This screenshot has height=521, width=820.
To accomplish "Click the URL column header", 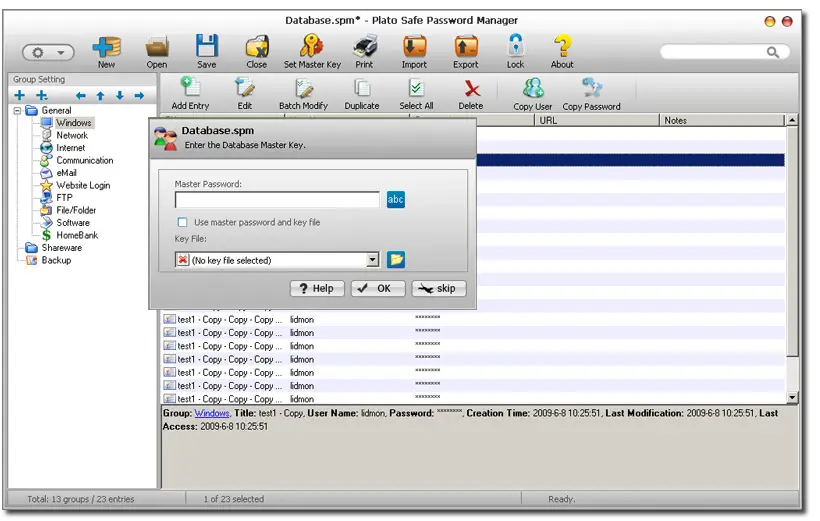I will [596, 120].
